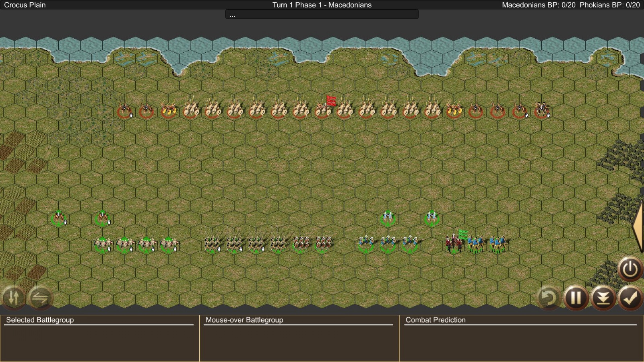
Task: Select the far-left green forward skirmisher
Action: (59, 218)
